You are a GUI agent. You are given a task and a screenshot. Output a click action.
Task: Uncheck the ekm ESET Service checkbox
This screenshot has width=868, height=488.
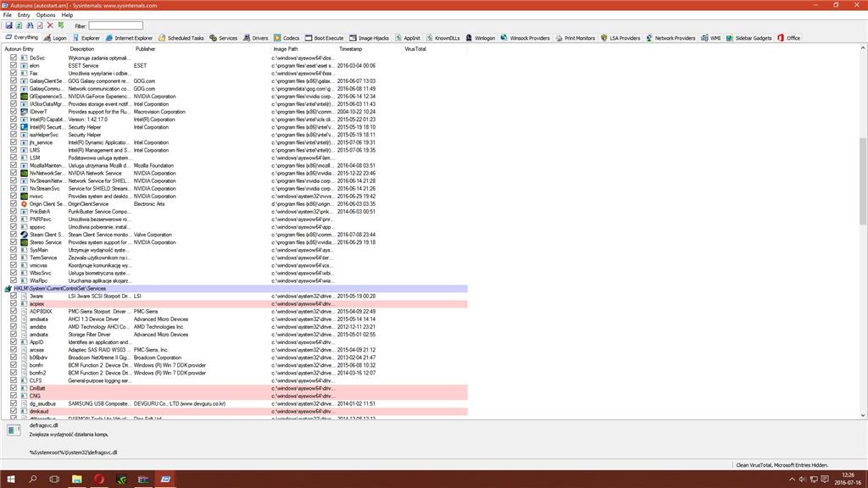pos(14,65)
